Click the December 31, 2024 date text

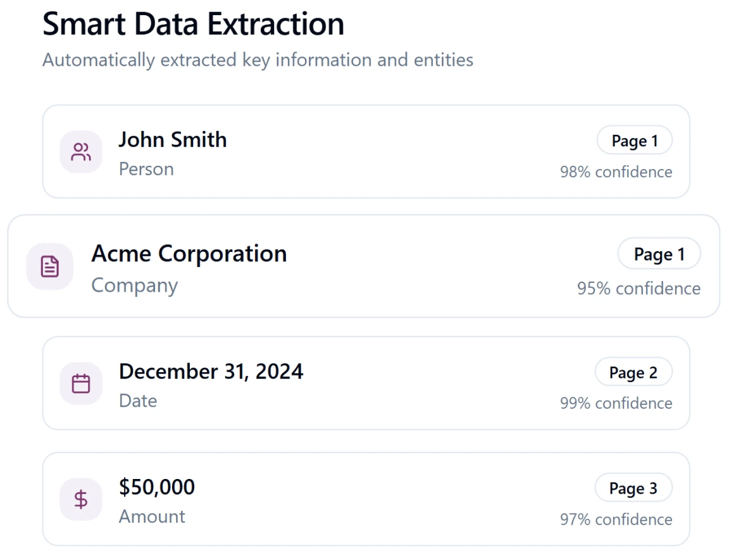point(211,371)
